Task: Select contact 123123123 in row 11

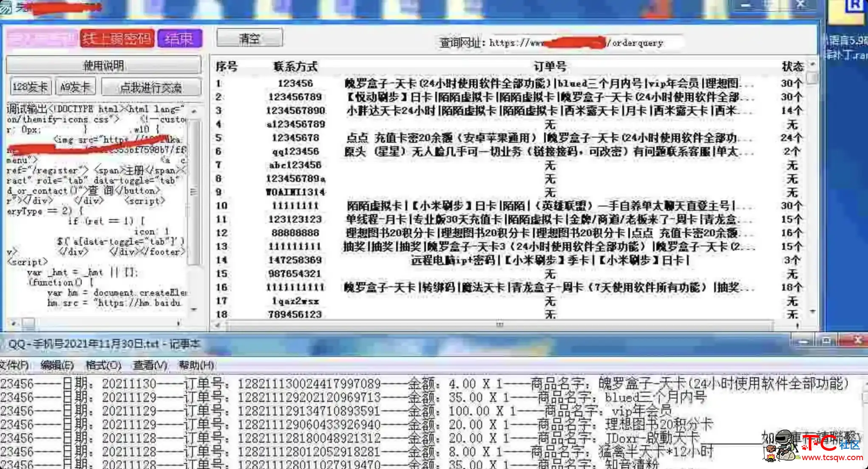Action: pos(295,219)
